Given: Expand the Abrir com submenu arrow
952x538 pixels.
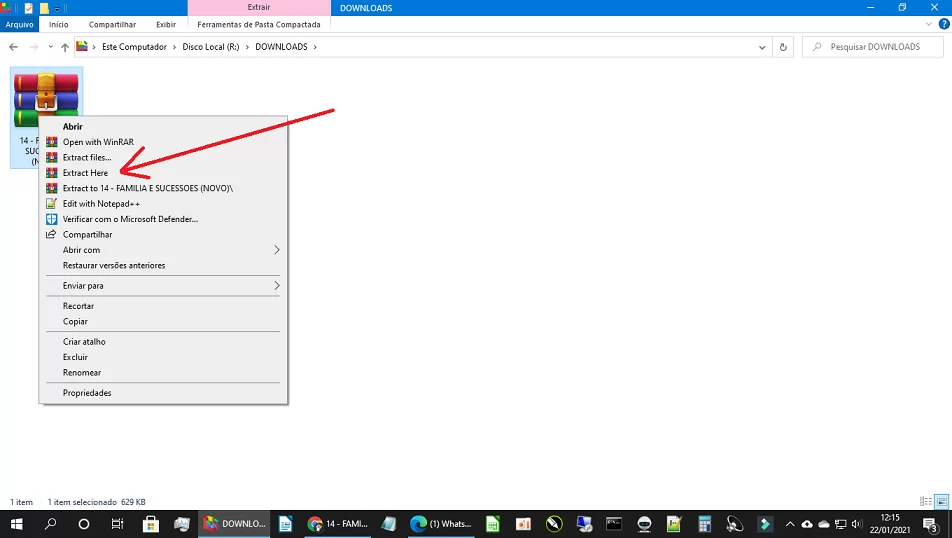Looking at the screenshot, I should coord(277,250).
